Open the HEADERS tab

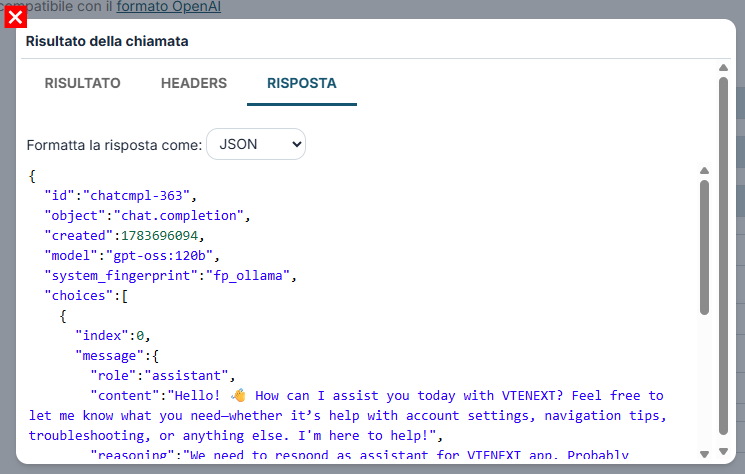(x=194, y=83)
